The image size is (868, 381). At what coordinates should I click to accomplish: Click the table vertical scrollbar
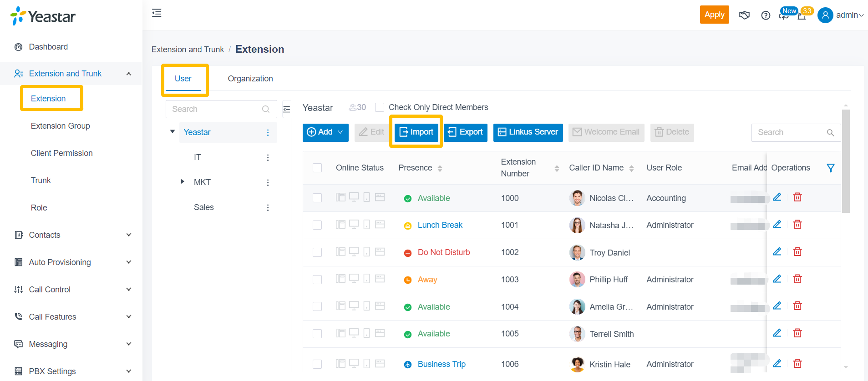tap(846, 161)
